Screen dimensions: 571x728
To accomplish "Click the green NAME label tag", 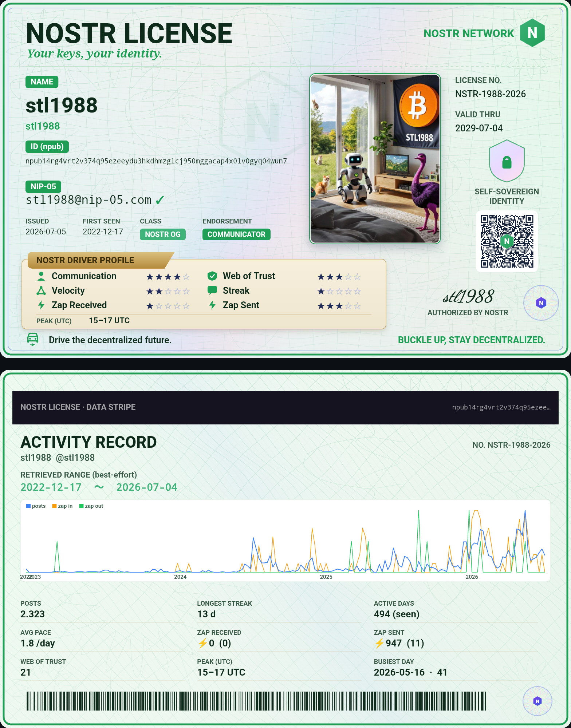I will click(x=42, y=82).
